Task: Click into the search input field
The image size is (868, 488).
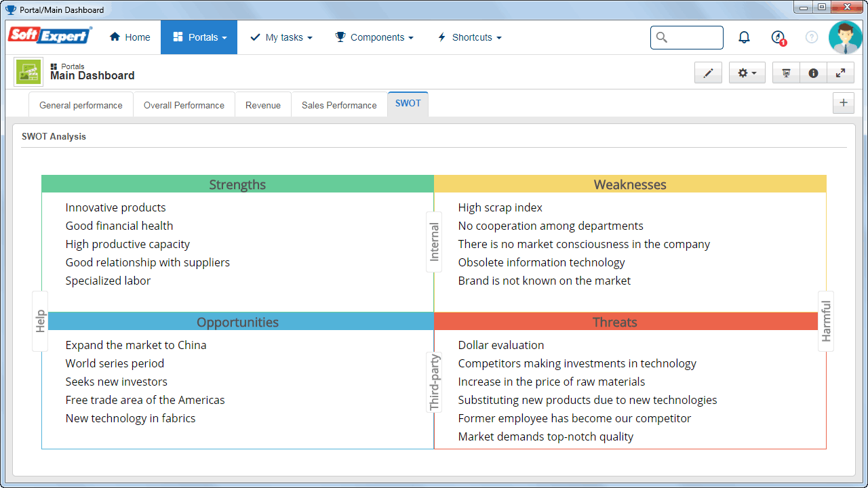Action: pyautogui.click(x=687, y=37)
